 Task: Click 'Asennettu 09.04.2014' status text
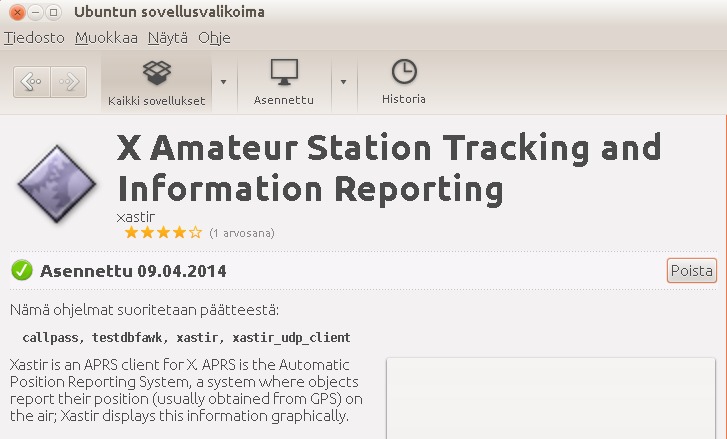coord(133,271)
